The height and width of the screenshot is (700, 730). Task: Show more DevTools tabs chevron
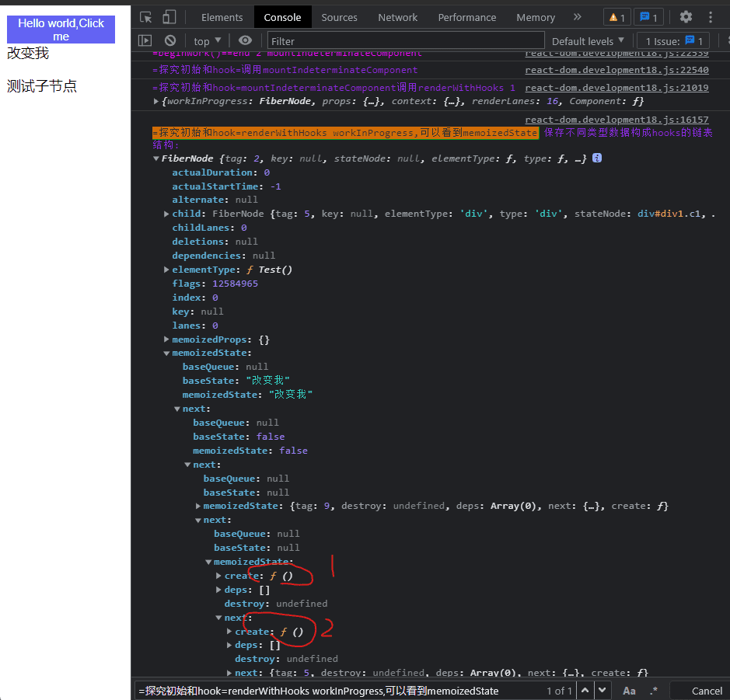[577, 17]
